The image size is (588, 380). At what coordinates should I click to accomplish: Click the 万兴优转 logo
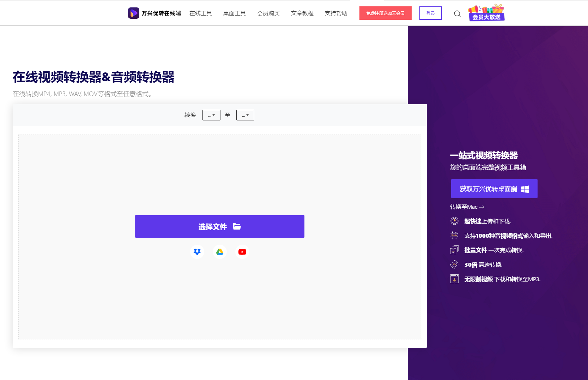coord(133,13)
